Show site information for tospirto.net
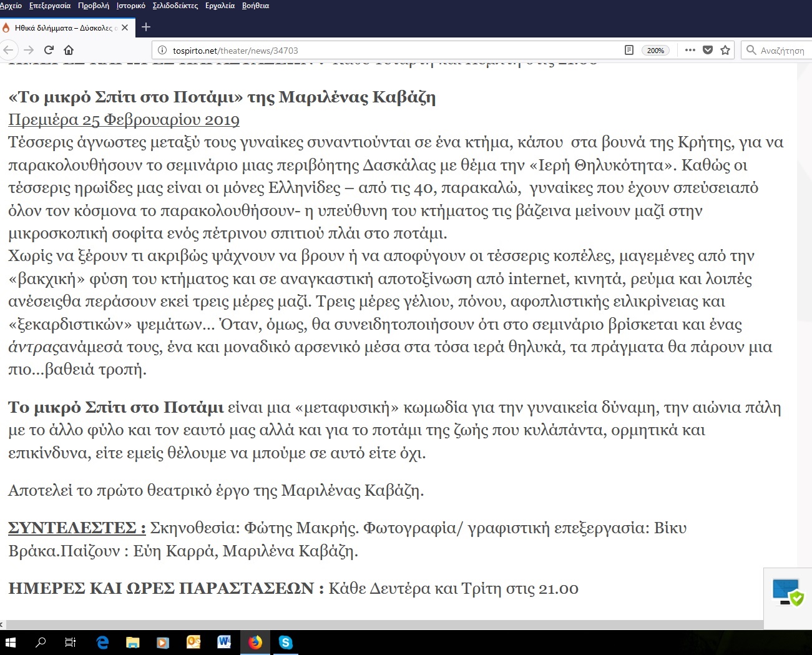The width and height of the screenshot is (812, 655). pyautogui.click(x=162, y=51)
